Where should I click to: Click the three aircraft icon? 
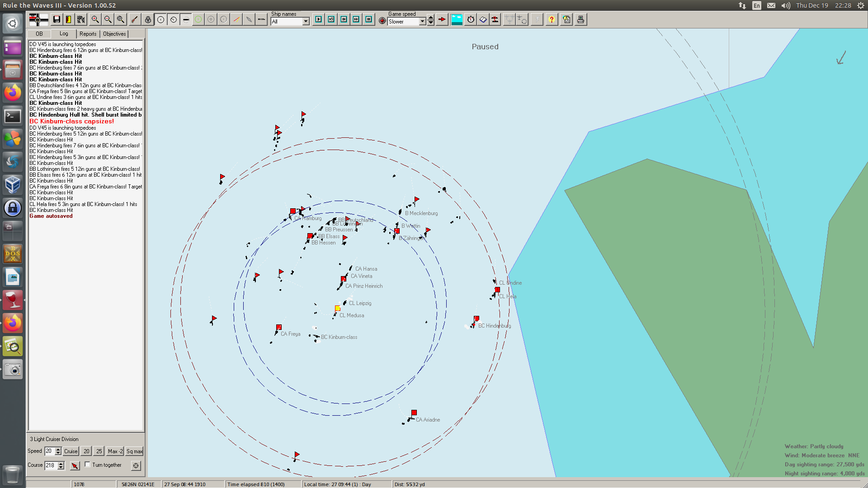pos(509,19)
